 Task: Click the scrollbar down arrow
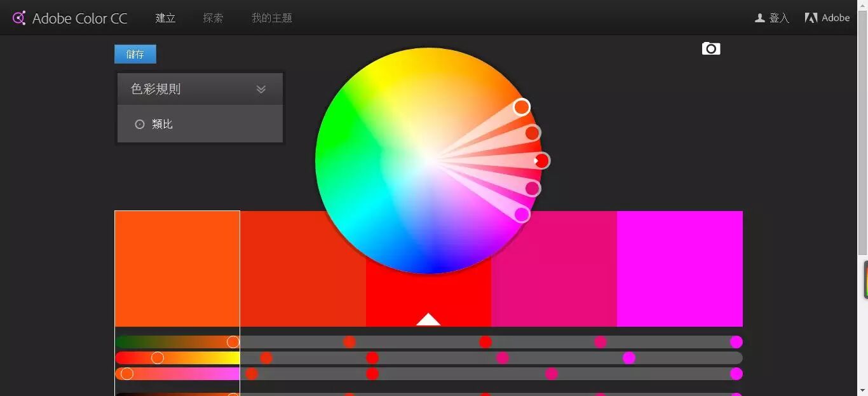click(x=862, y=390)
